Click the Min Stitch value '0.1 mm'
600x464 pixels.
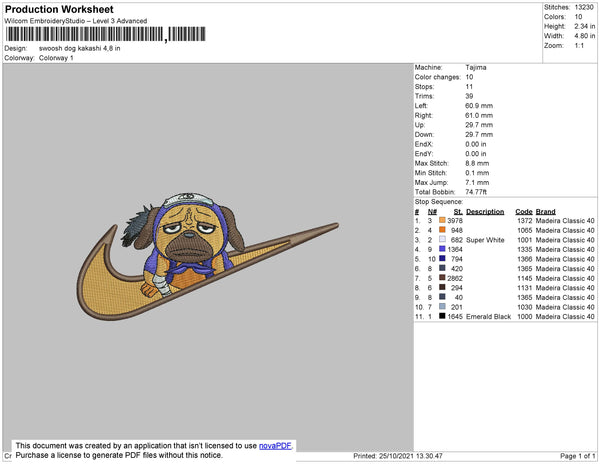click(x=477, y=173)
